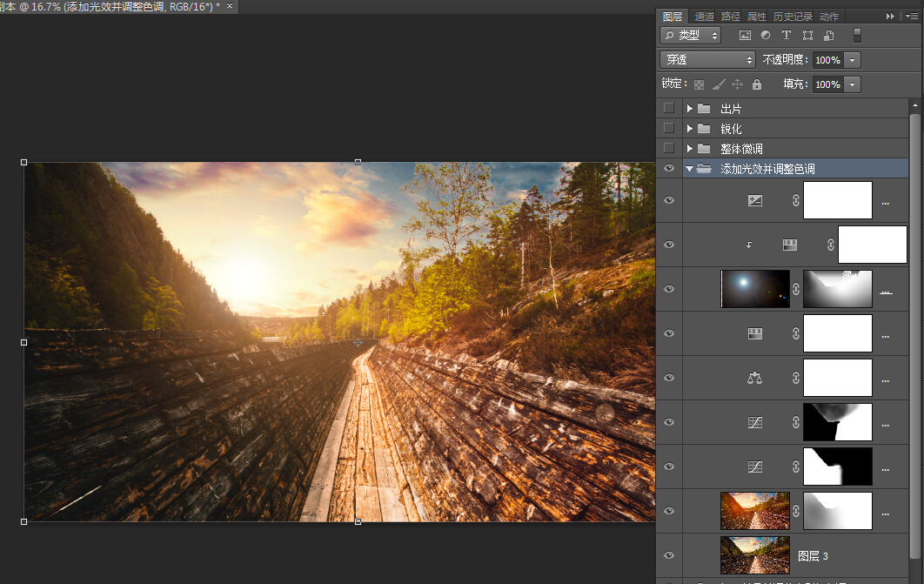The width and height of the screenshot is (924, 584).
Task: Click the lock transparent pixels icon
Action: [x=699, y=84]
